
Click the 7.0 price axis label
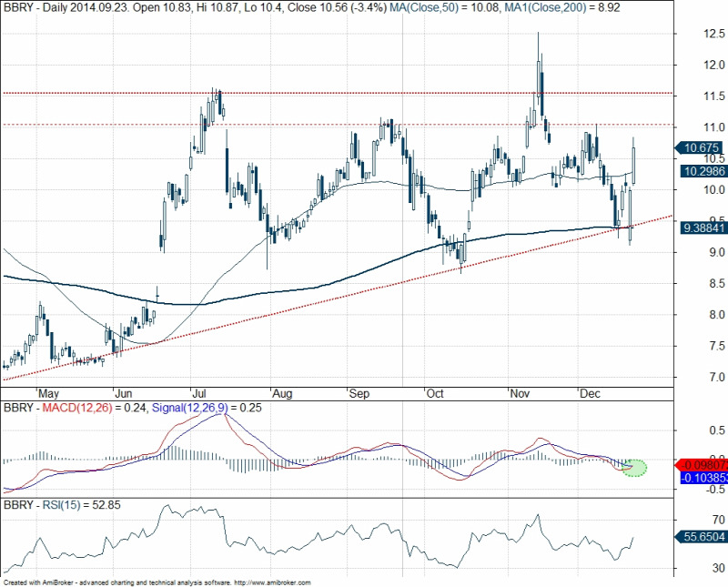coord(717,377)
